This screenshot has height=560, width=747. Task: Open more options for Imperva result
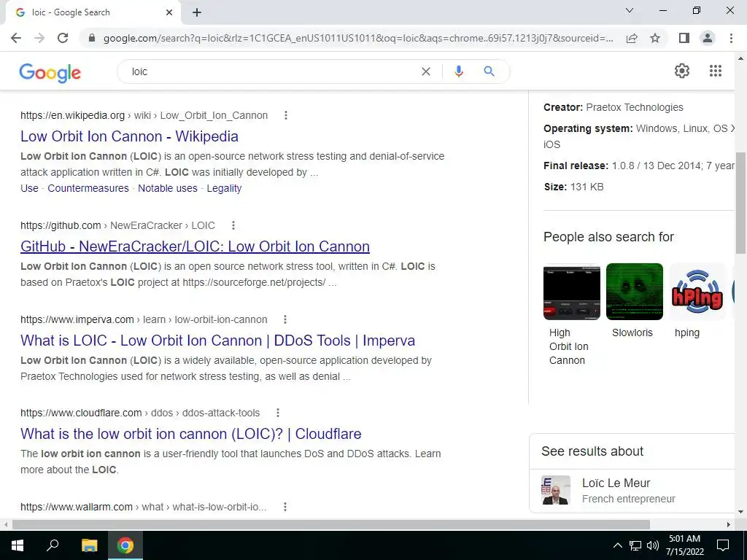[285, 319]
